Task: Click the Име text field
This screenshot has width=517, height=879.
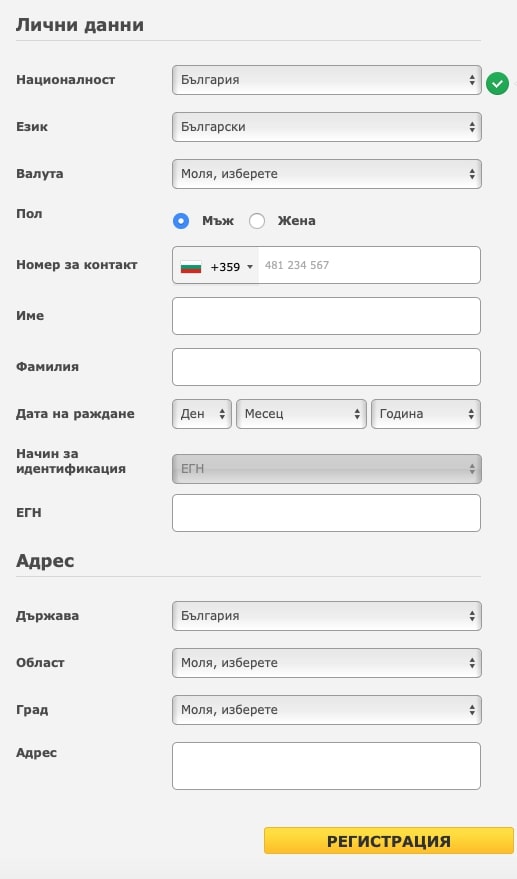Action: point(326,316)
